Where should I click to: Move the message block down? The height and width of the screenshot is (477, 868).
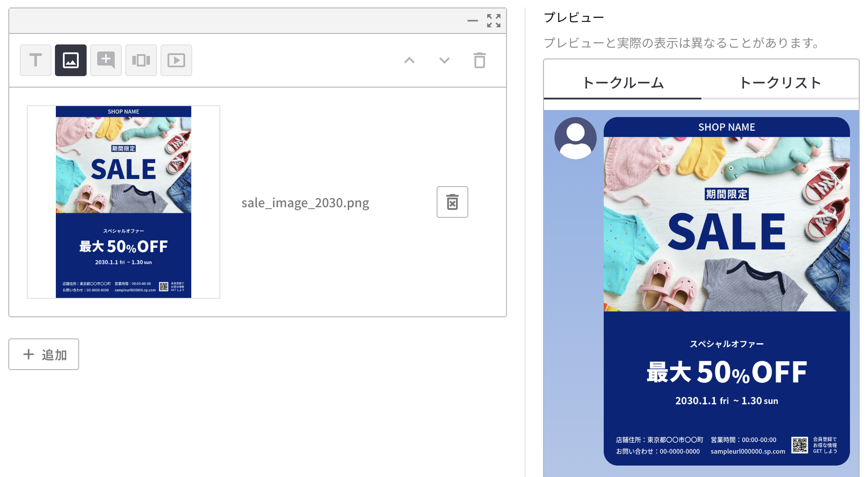445,60
